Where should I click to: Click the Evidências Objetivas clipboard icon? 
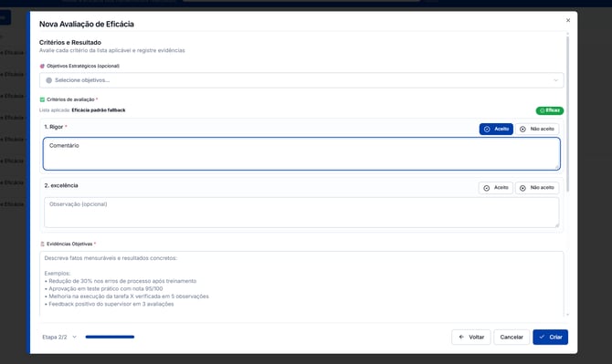[42, 244]
